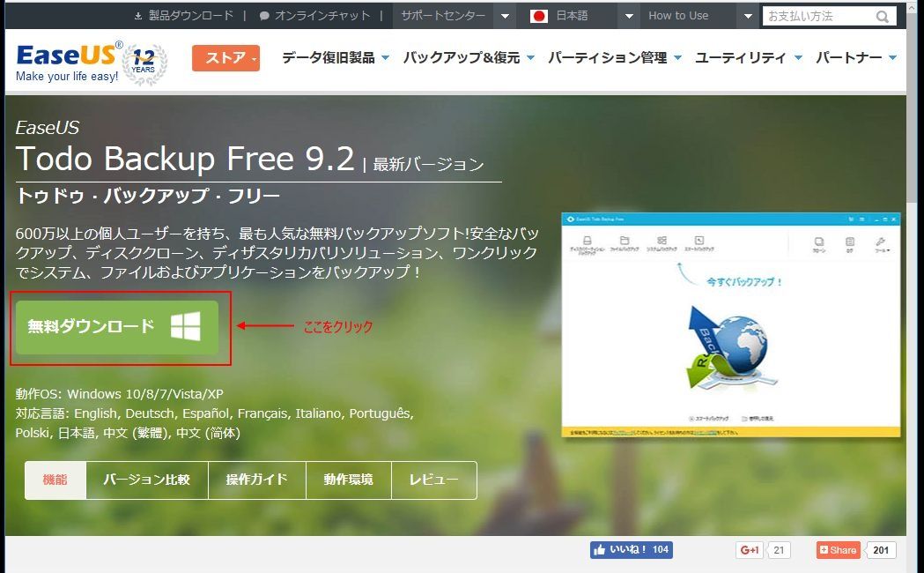924x573 pixels.
Task: Expand the How to Use dropdown
Action: point(748,16)
